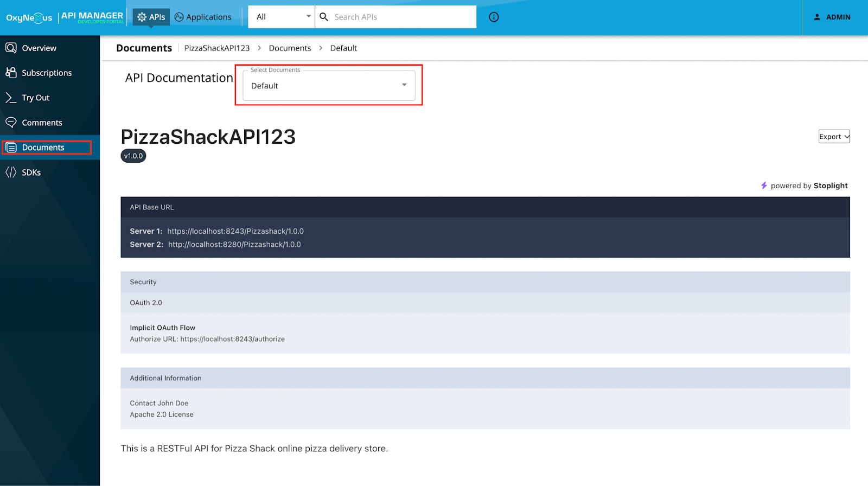Click the OxyNexus logo
The width and height of the screenshot is (868, 486).
(29, 17)
